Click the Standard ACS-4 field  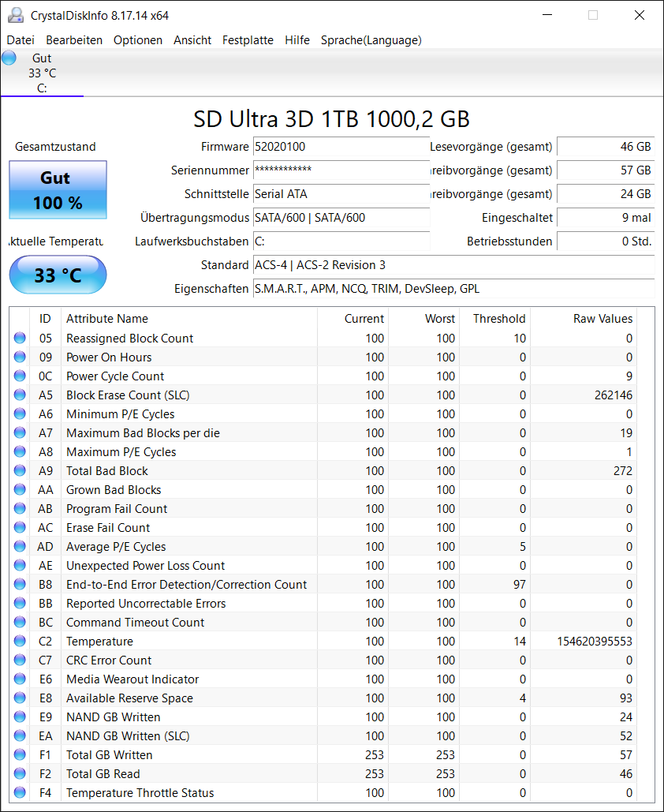pyautogui.click(x=454, y=265)
